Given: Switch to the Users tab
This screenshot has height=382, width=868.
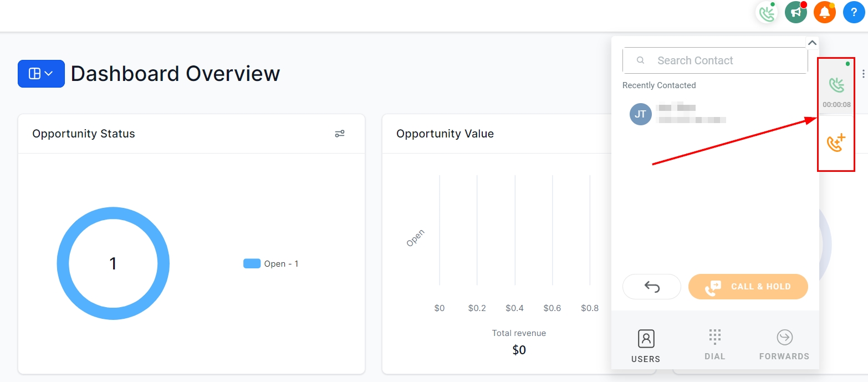Looking at the screenshot, I should pos(646,345).
